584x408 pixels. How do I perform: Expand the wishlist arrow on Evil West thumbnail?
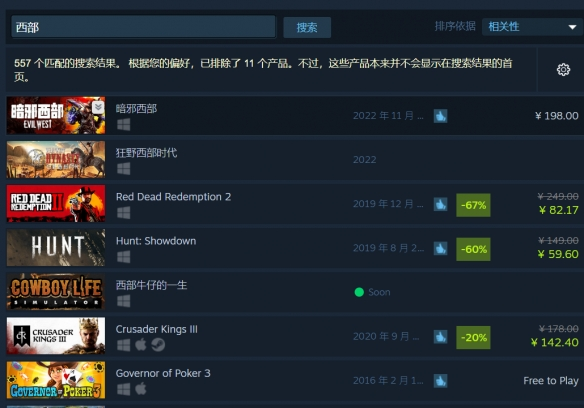(x=98, y=107)
